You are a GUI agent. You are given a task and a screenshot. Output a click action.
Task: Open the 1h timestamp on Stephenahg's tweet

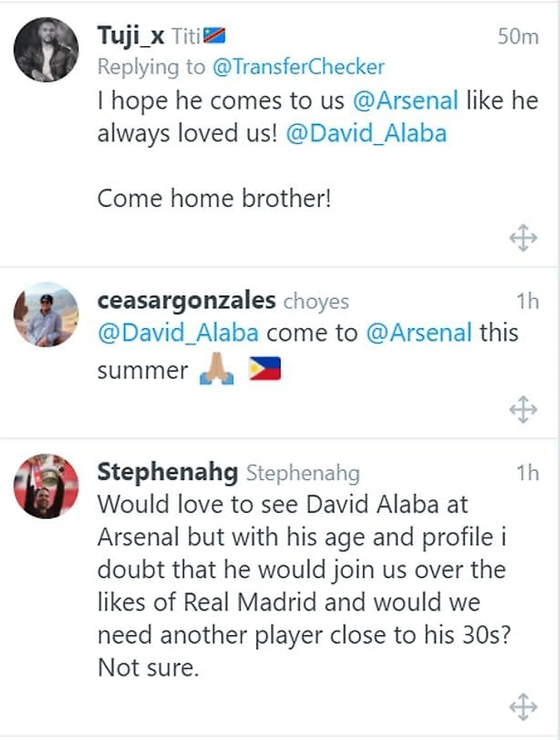pyautogui.click(x=527, y=472)
